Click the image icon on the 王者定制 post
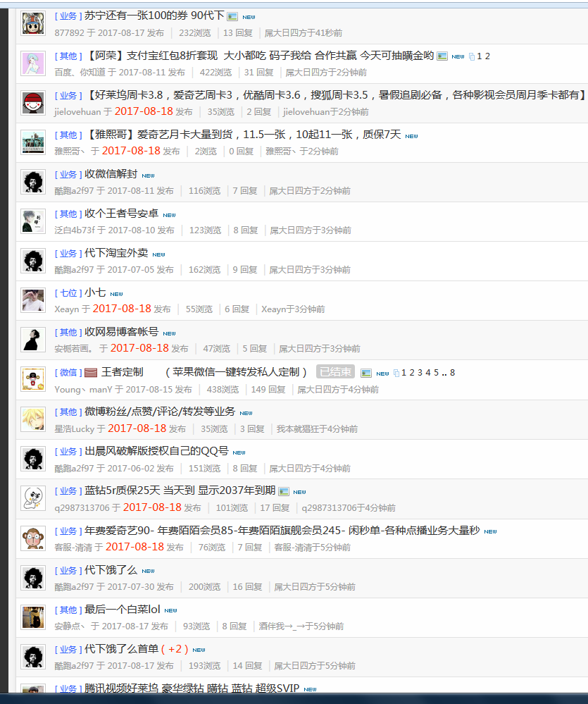This screenshot has height=704, width=588. click(x=366, y=373)
